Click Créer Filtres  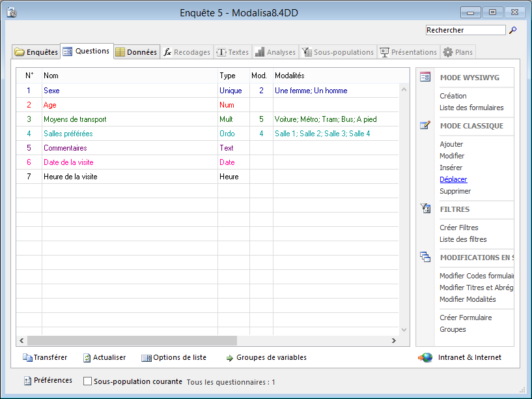pos(459,228)
